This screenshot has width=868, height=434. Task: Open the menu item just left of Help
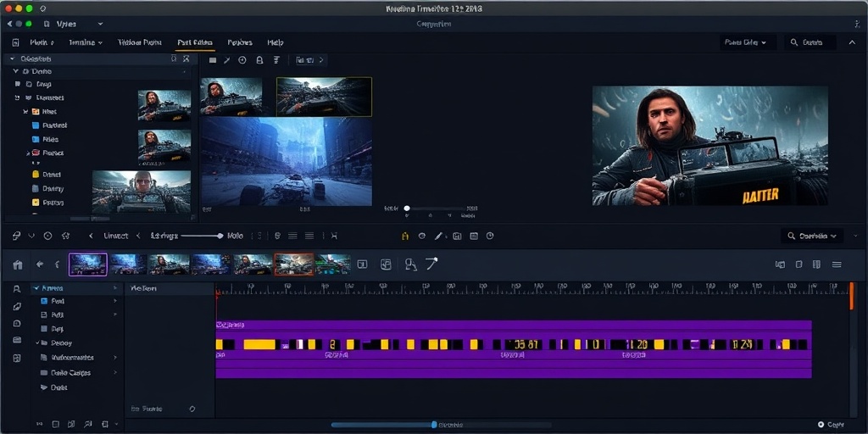240,42
